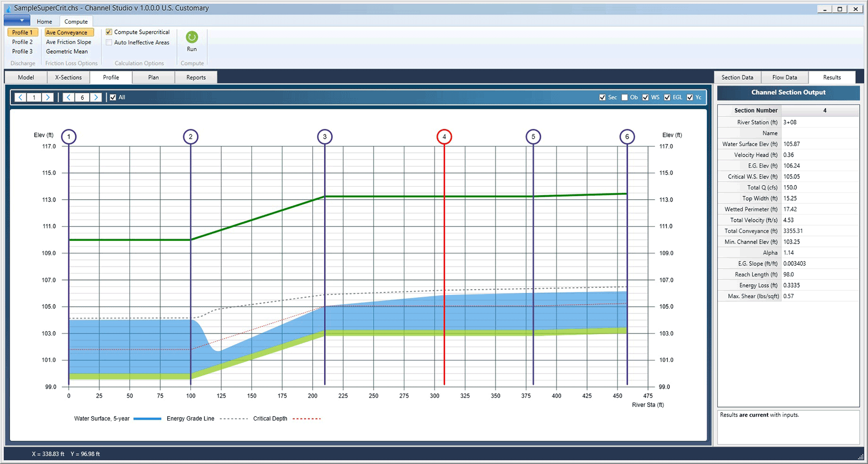Viewport: 868px width, 464px height.
Task: Switch to the Flow Data panel tab
Action: pos(784,77)
